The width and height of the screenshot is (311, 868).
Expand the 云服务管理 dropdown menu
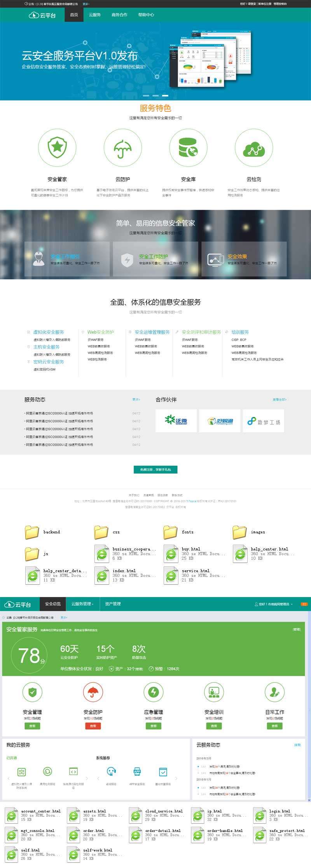(82, 604)
